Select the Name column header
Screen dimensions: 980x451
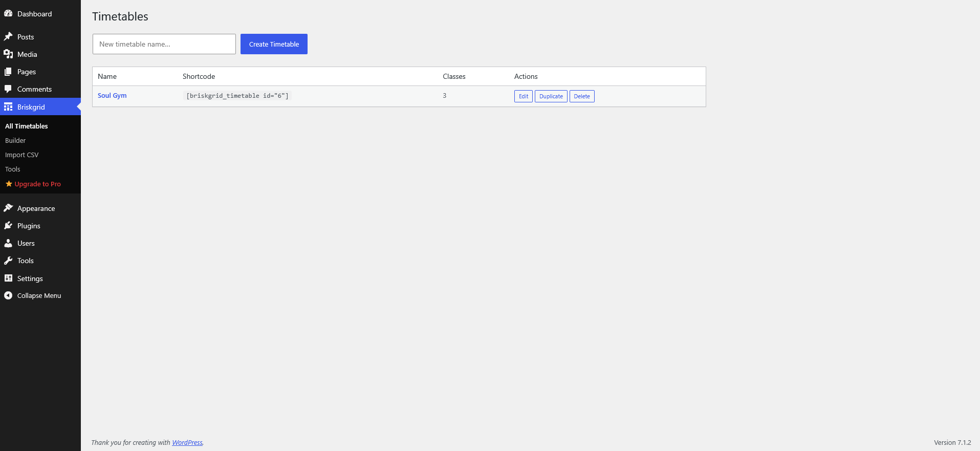coord(107,76)
